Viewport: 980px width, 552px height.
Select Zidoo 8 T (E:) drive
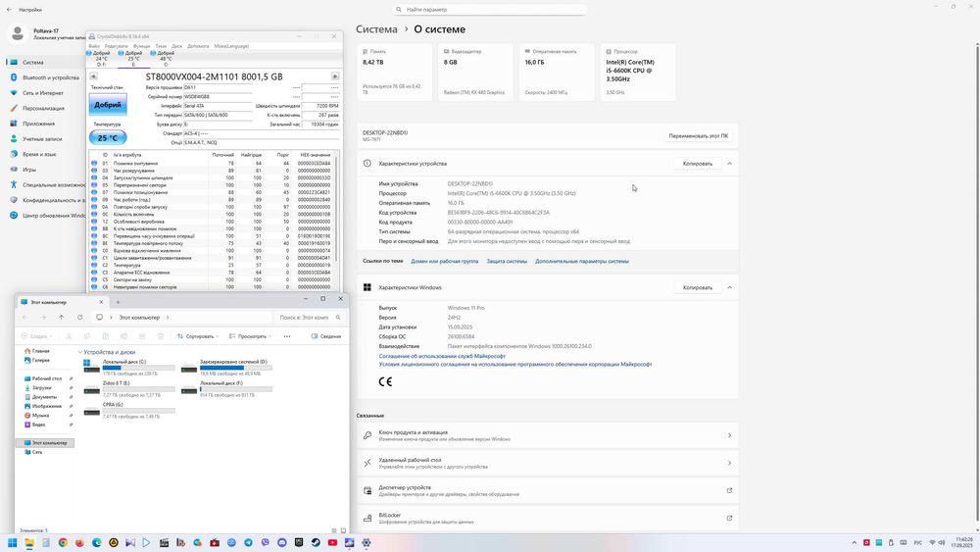point(130,388)
